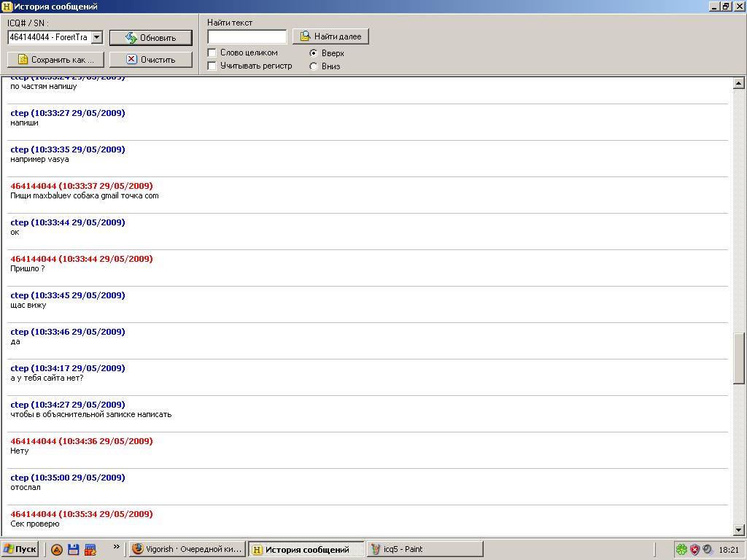Viewport: 747px width, 560px height.
Task: Click the Обновить (Refresh) button
Action: pyautogui.click(x=151, y=38)
